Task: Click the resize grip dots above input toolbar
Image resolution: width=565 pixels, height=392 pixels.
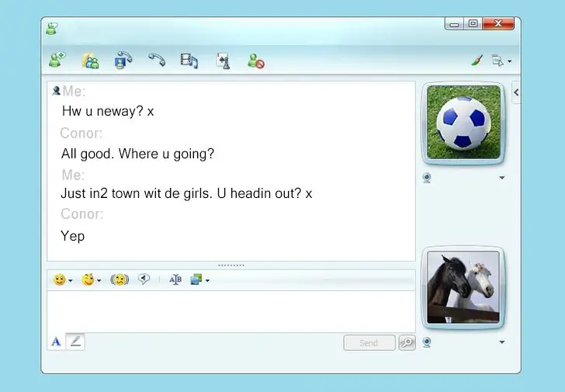Action: click(231, 265)
